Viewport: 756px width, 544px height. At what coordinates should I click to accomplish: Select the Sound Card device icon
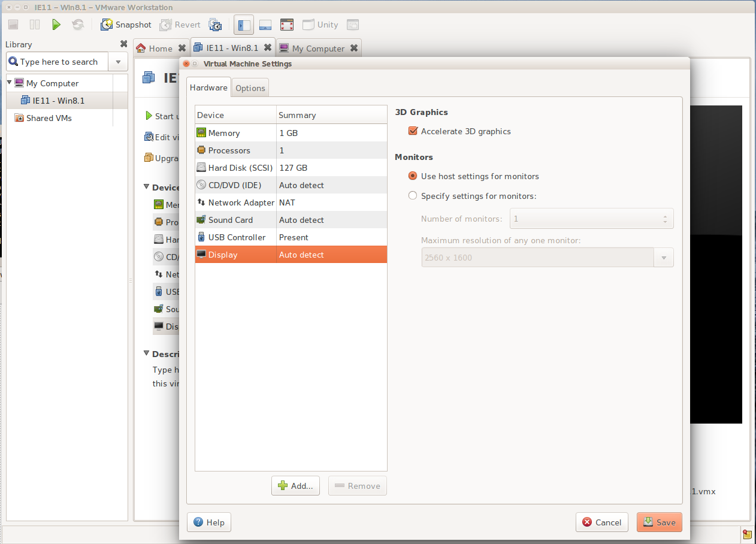click(x=201, y=220)
